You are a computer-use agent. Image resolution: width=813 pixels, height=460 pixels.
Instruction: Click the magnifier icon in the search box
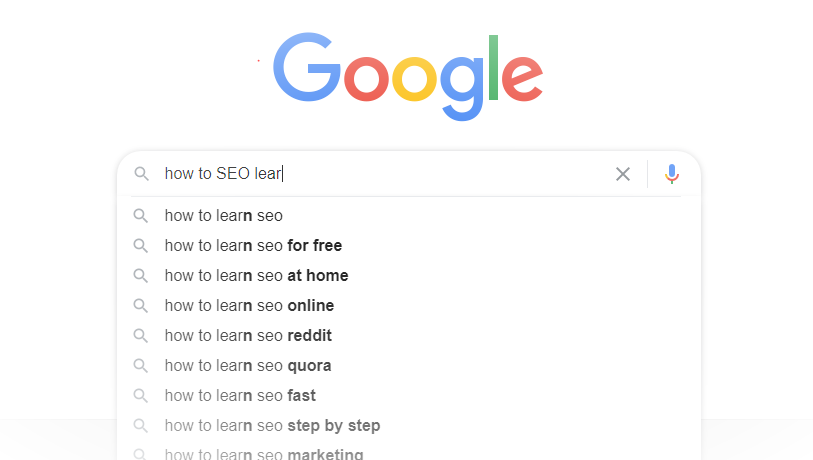[x=142, y=174]
